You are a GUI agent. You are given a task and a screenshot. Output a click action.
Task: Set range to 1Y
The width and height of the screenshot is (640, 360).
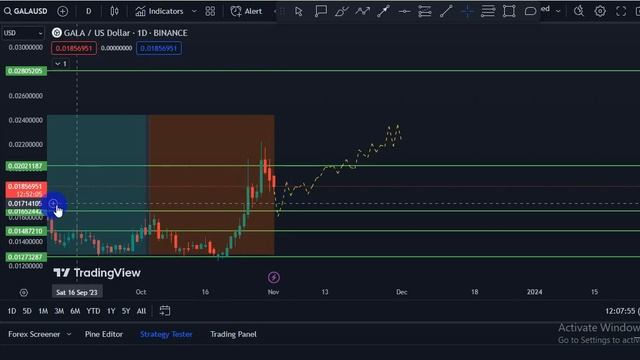pyautogui.click(x=111, y=311)
